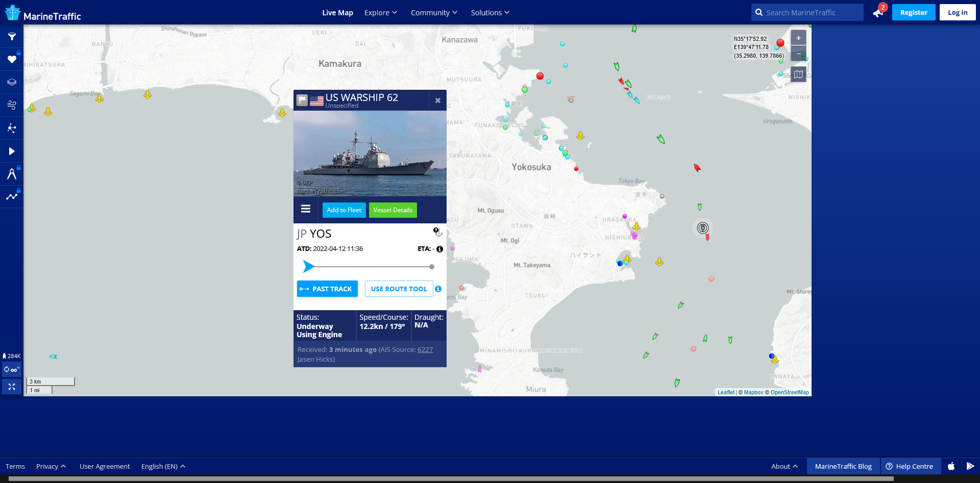Image resolution: width=980 pixels, height=483 pixels.
Task: Show the vessel PAST TRACK
Action: click(x=327, y=289)
